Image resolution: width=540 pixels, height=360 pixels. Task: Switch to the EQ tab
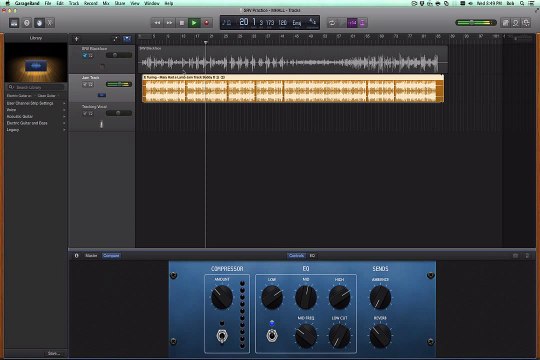[x=312, y=256]
